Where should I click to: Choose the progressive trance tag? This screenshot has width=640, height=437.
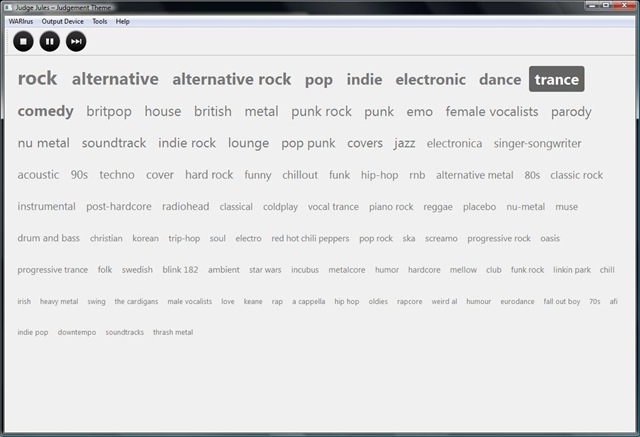pos(53,270)
